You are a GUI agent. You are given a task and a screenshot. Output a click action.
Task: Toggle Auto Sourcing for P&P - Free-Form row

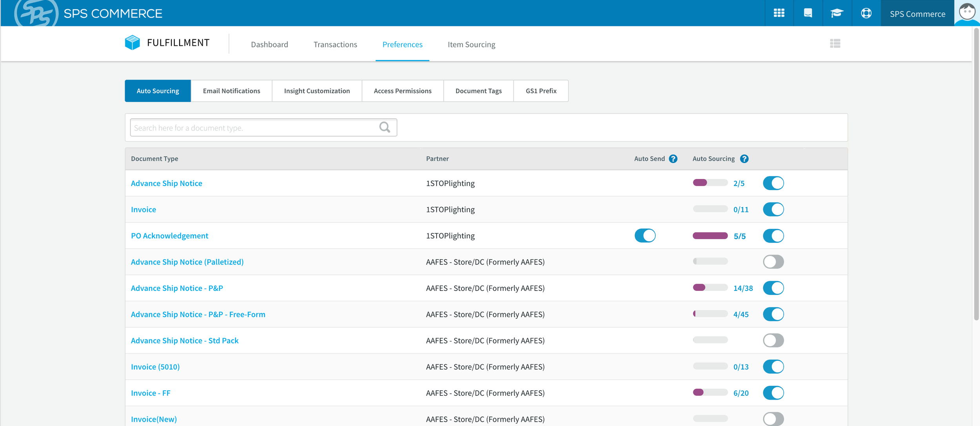point(773,314)
